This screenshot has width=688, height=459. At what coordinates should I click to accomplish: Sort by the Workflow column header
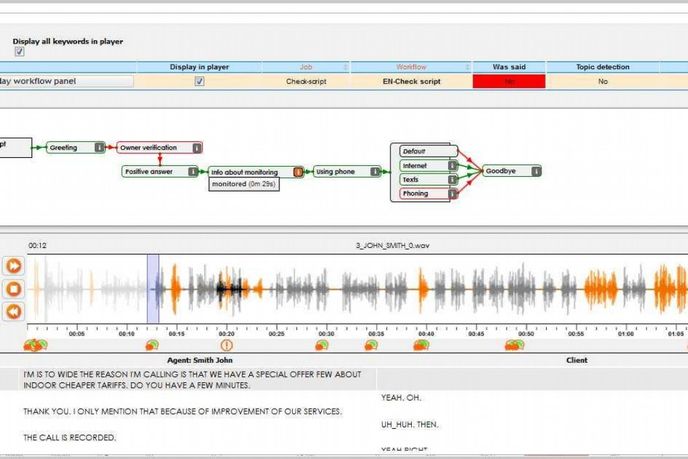click(411, 67)
